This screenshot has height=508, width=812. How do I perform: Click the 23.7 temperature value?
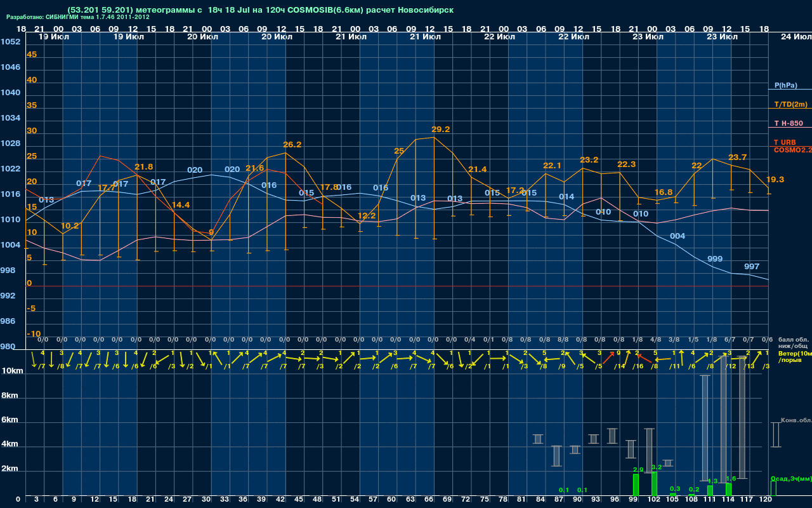click(737, 157)
